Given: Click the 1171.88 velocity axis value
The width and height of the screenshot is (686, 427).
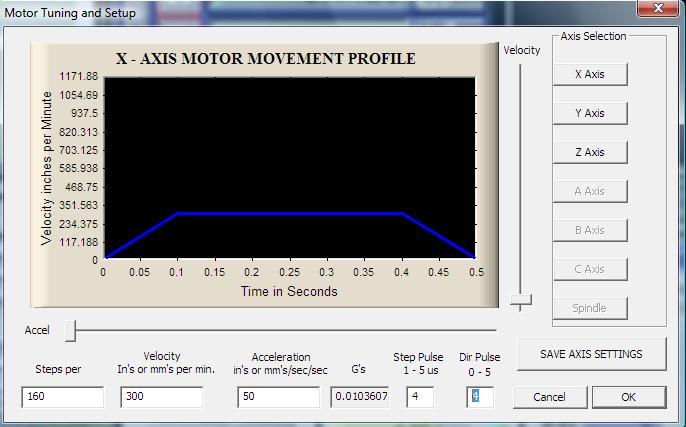Looking at the screenshot, I should click(x=79, y=76).
